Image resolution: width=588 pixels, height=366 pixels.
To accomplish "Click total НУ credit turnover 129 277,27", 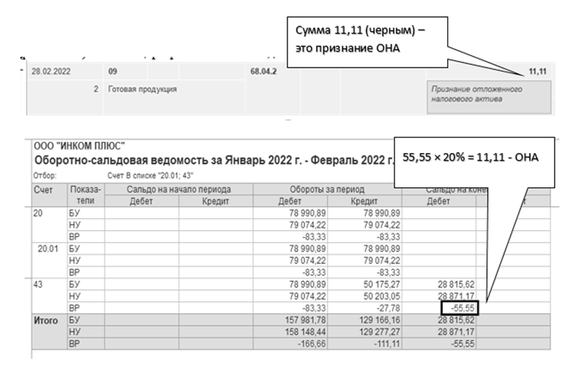I will pos(380,332).
